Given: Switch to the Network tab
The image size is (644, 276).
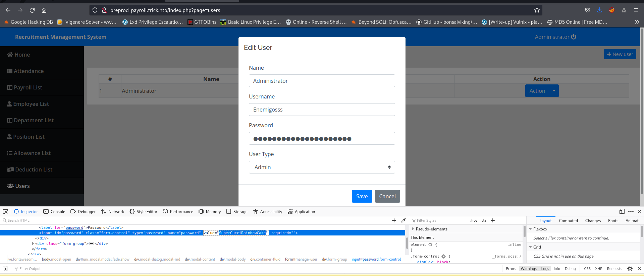Looking at the screenshot, I should tap(112, 211).
